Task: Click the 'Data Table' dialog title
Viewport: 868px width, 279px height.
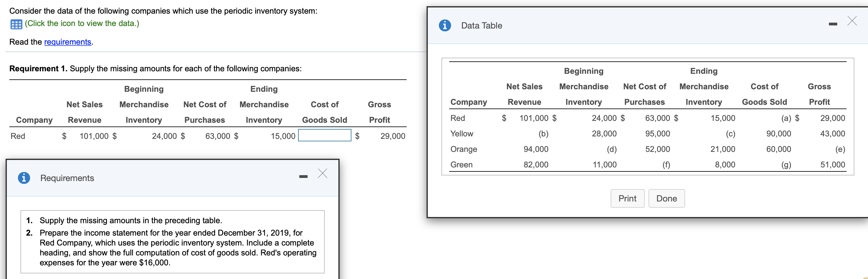Action: pos(481,26)
